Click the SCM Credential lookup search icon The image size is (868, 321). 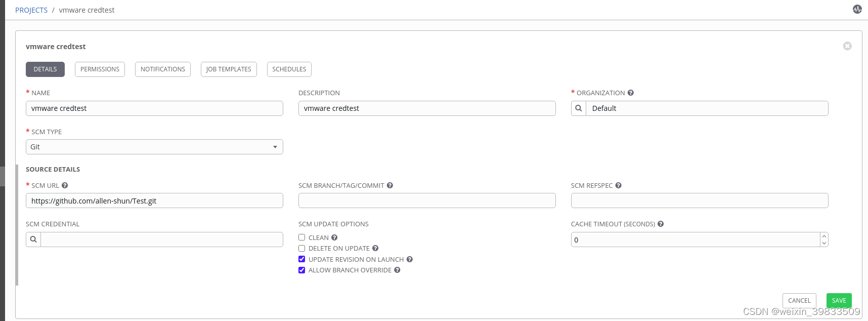point(33,239)
